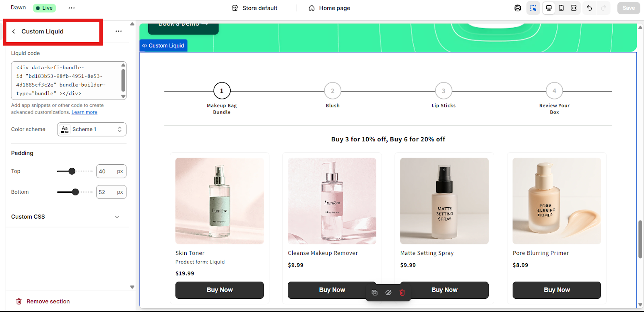
Task: Click the undo arrow icon
Action: tap(589, 8)
